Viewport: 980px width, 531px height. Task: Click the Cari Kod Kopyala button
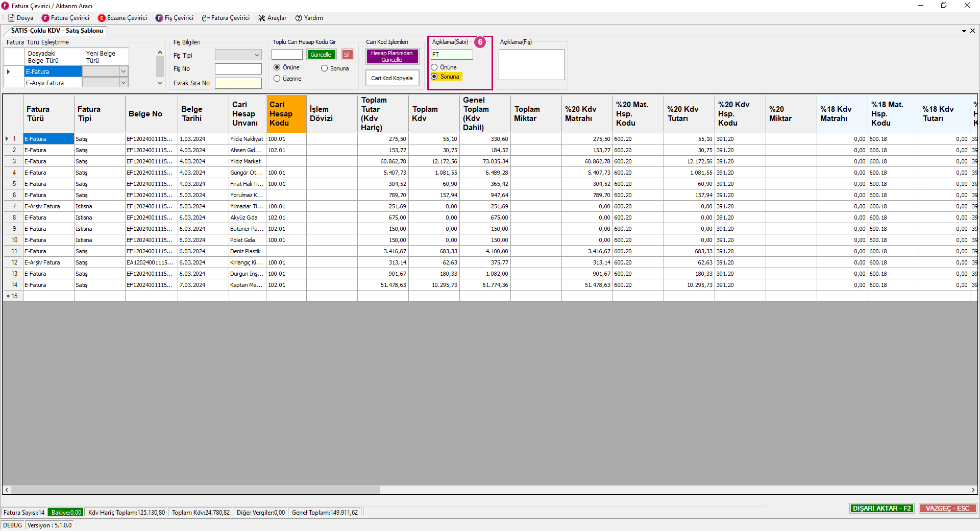pyautogui.click(x=392, y=78)
